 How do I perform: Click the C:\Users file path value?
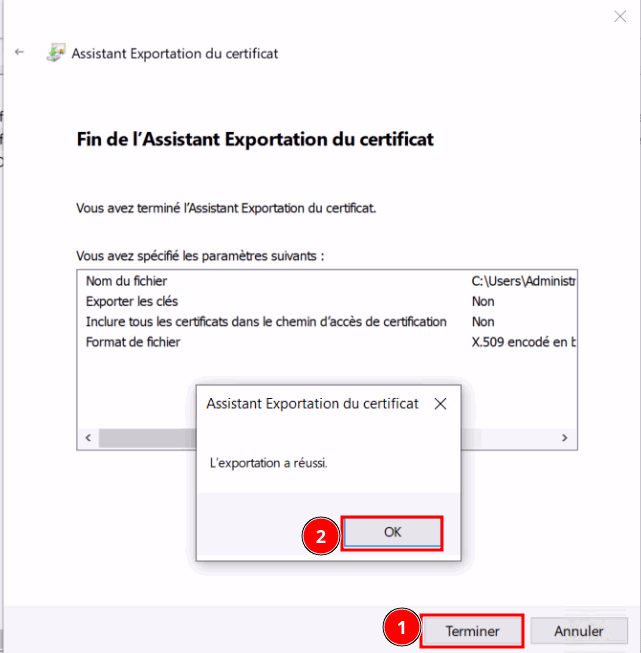tap(524, 282)
